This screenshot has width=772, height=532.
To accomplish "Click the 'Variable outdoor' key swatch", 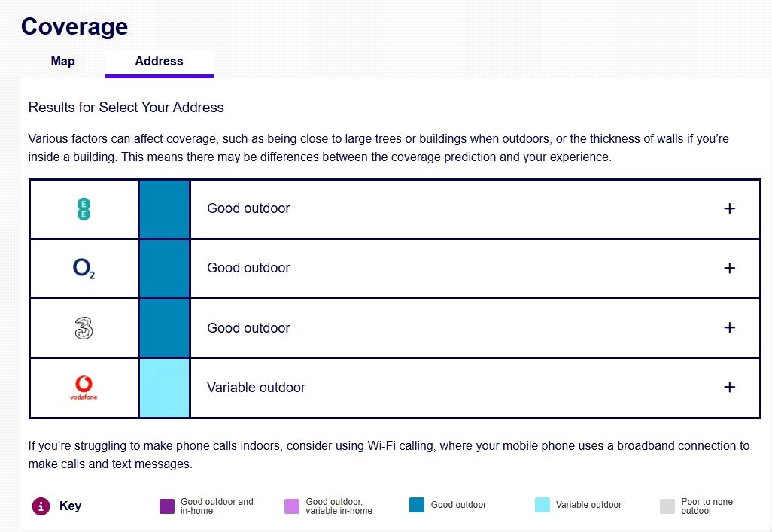I will pos(543,505).
